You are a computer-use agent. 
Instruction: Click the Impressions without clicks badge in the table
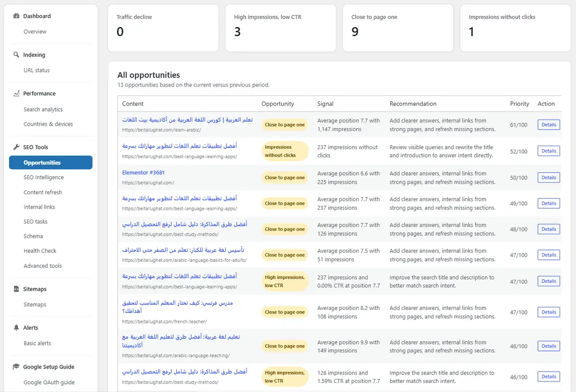[284, 151]
